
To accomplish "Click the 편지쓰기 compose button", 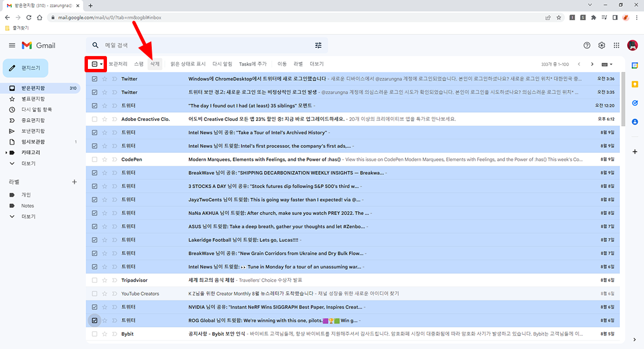I will (x=25, y=68).
